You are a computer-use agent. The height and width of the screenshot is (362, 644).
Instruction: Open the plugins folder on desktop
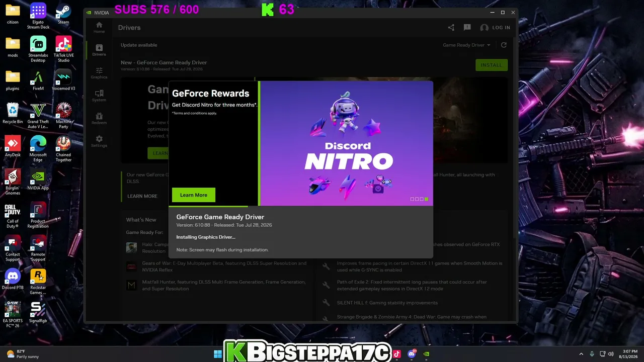(x=13, y=80)
